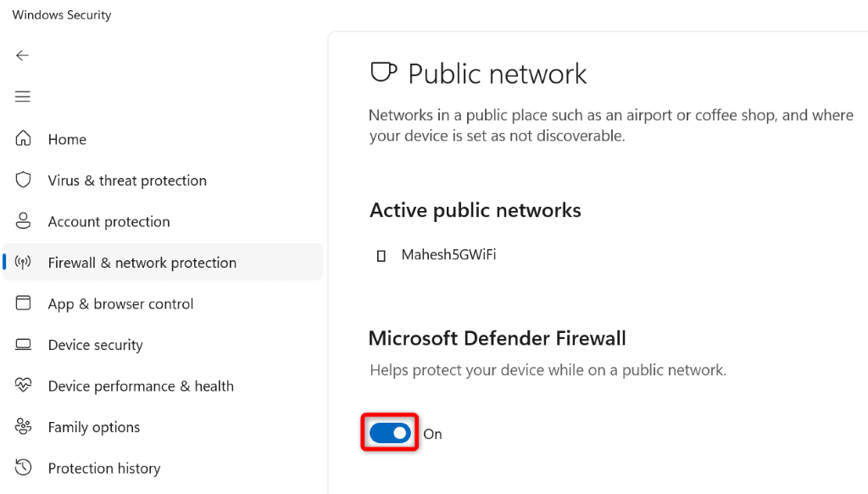Click the Public network coffee cup icon
The width and height of the screenshot is (868, 494).
(383, 73)
